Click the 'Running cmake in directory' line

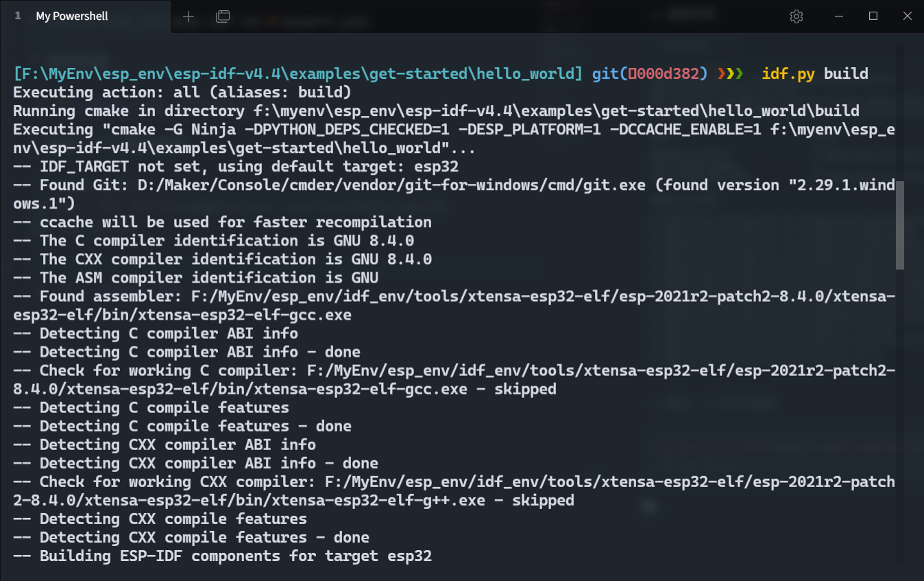(436, 110)
